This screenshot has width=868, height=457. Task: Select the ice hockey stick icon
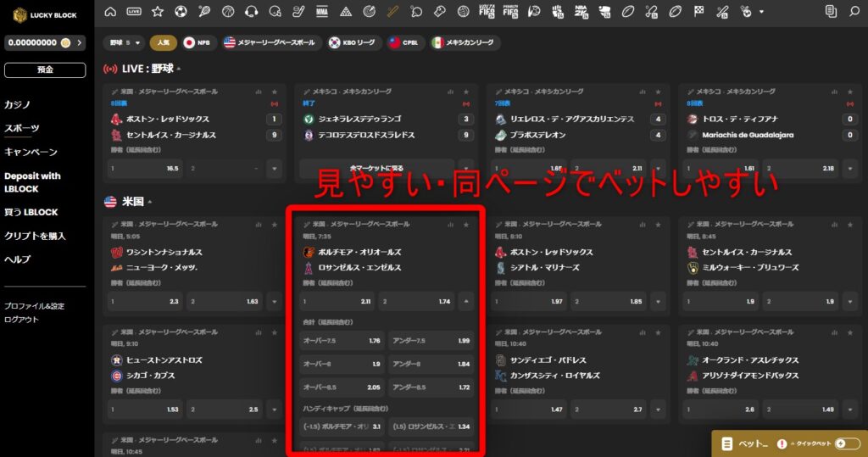(x=298, y=12)
